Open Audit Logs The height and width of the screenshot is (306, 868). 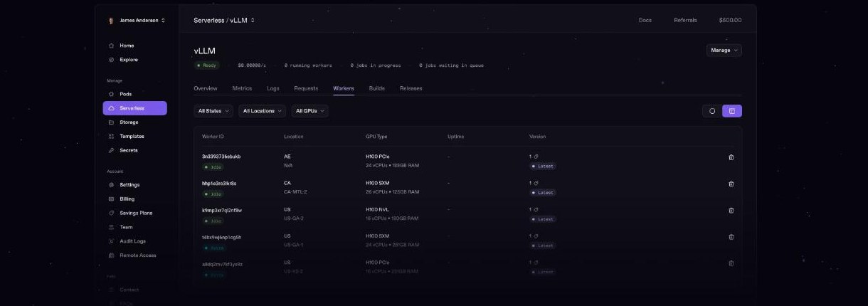click(x=134, y=241)
